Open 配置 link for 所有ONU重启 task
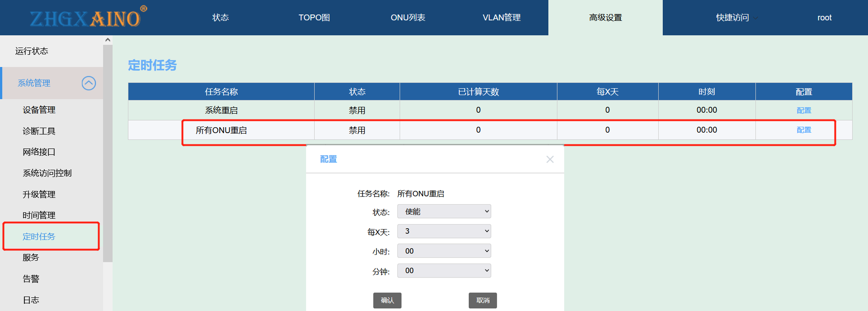 click(x=803, y=130)
